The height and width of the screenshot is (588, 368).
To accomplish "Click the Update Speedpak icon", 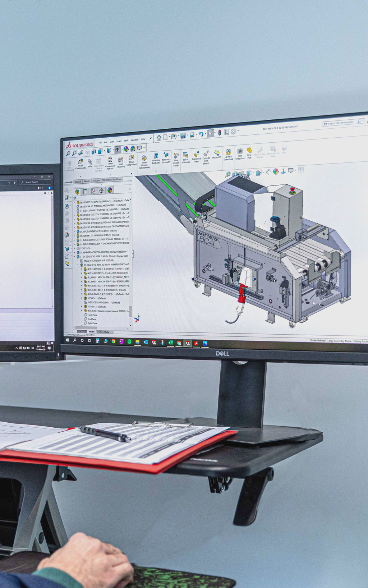I will point(228,154).
